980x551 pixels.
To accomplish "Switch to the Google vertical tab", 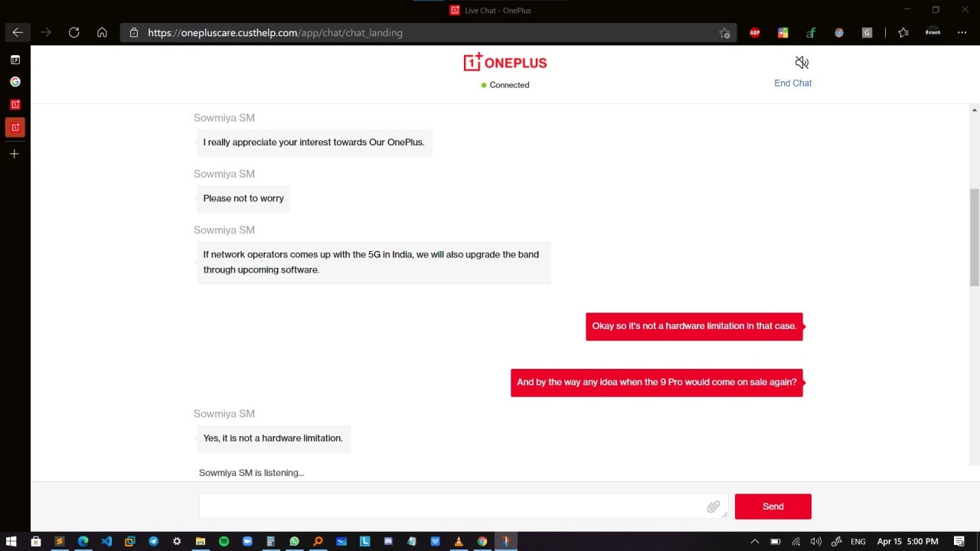I will (x=15, y=82).
